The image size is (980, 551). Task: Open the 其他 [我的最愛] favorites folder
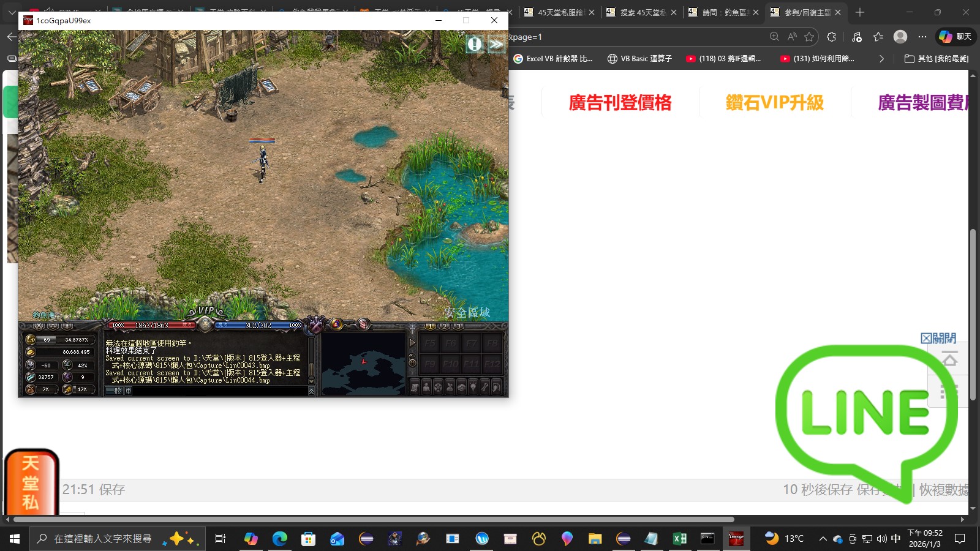(937, 59)
